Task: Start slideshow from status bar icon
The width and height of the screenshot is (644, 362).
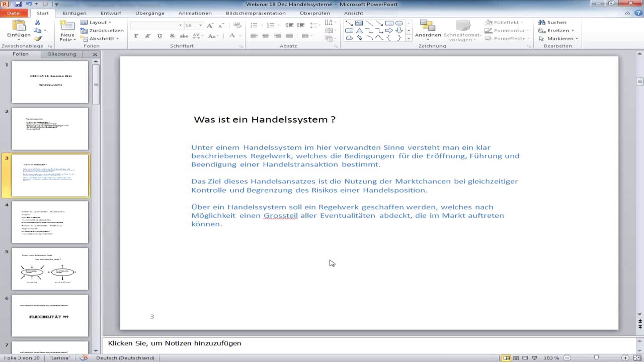Action: point(535,358)
